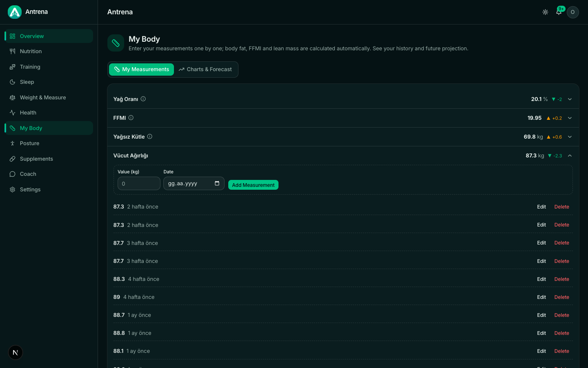Image resolution: width=588 pixels, height=368 pixels.
Task: Expand the Yağ Oranı section chevron
Action: [x=570, y=99]
